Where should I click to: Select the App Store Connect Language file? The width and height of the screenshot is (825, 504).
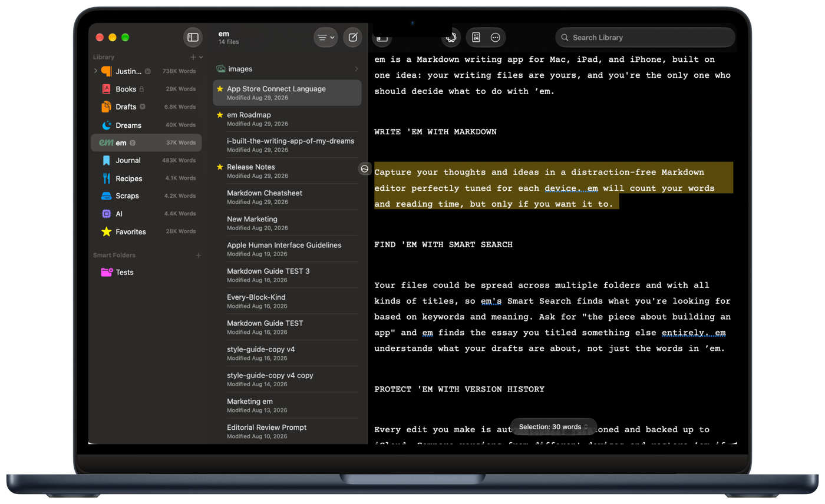pos(287,93)
